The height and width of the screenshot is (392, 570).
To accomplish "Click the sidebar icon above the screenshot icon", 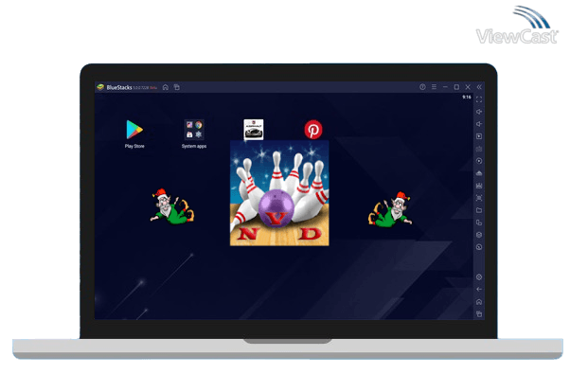I will (x=479, y=186).
